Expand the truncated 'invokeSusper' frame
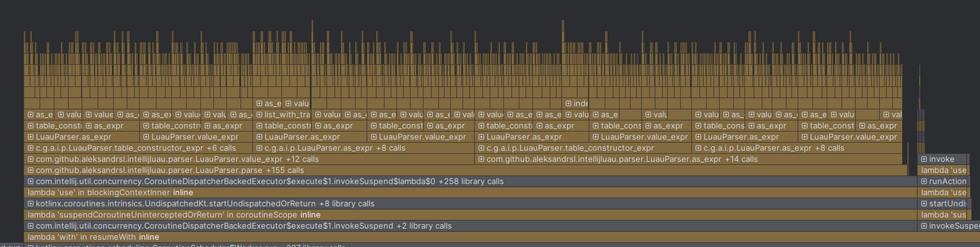Viewport: 980px width, 247px height. [924, 225]
